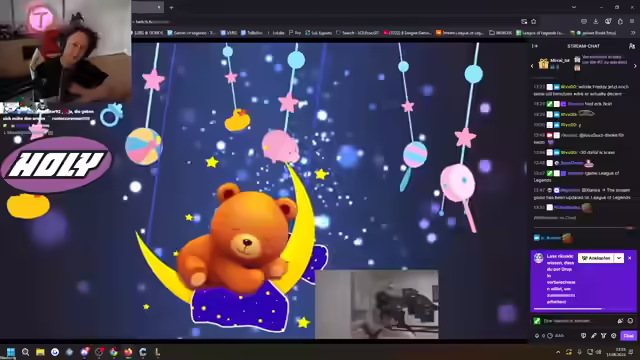The width and height of the screenshot is (640, 360).
Task: Click the shield mod icon below chat
Action: coord(583,336)
